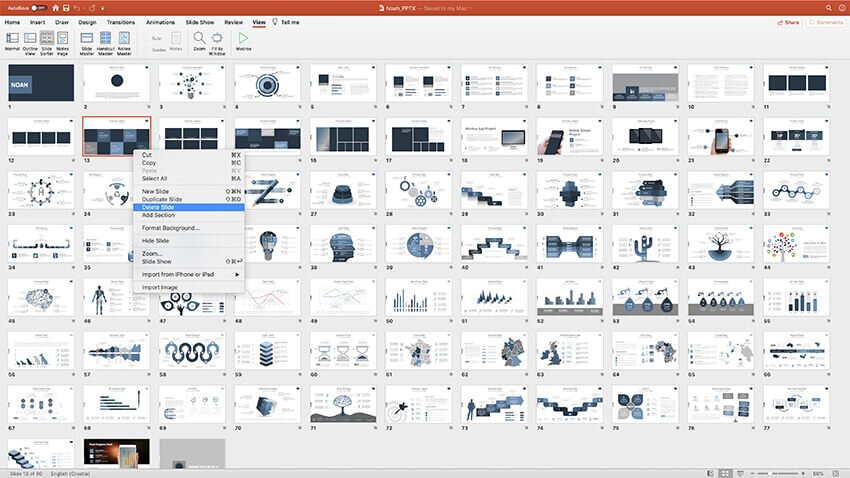The width and height of the screenshot is (850, 478).
Task: Open the Macros tool
Action: tap(243, 41)
